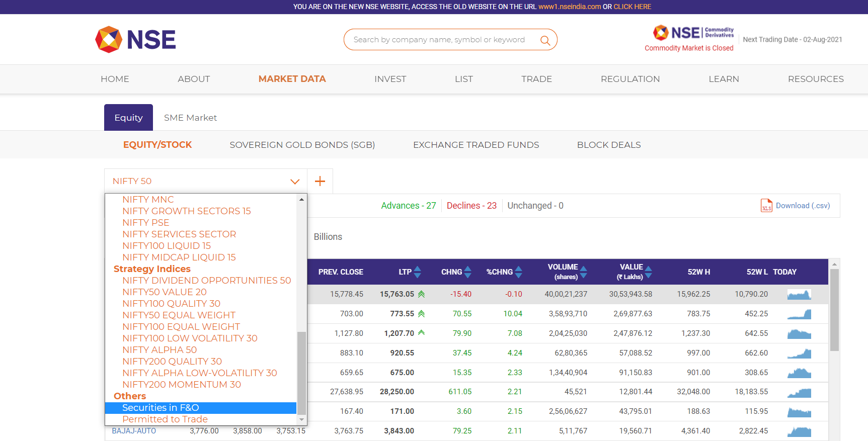
Task: Sort by %CHNG column arrows
Action: pos(519,272)
